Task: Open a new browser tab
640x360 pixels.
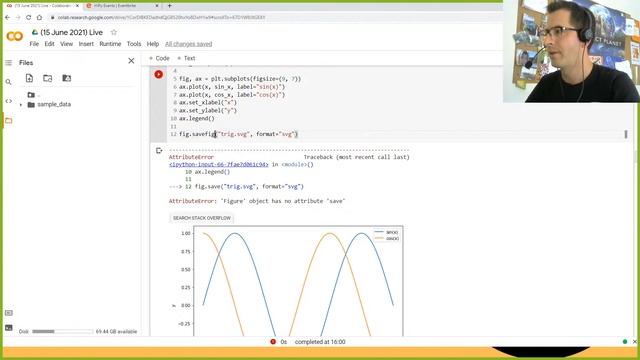Action: pos(169,6)
